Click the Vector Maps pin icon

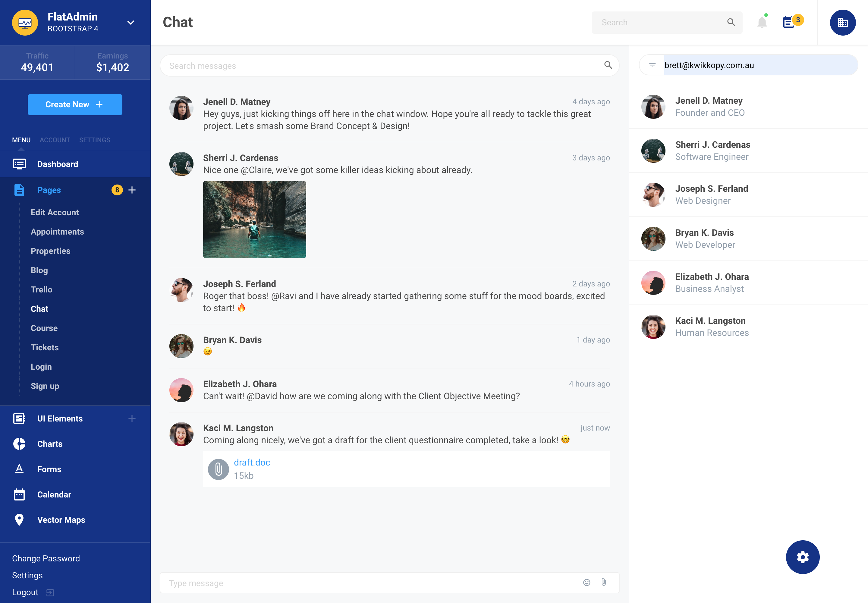tap(19, 520)
